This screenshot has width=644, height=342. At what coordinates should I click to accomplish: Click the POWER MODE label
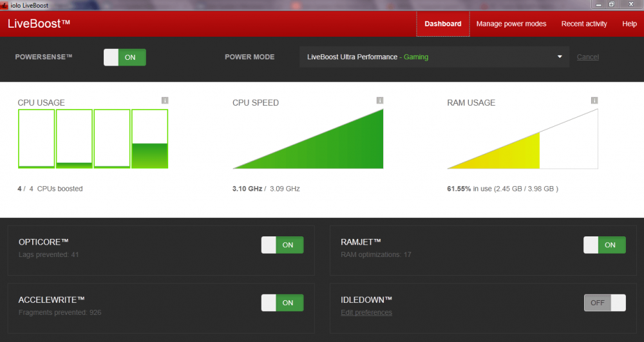coord(250,57)
